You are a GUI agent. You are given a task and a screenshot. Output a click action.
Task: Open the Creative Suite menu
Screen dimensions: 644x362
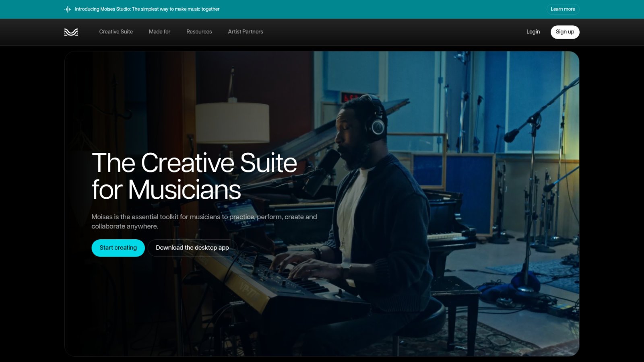[x=116, y=32]
